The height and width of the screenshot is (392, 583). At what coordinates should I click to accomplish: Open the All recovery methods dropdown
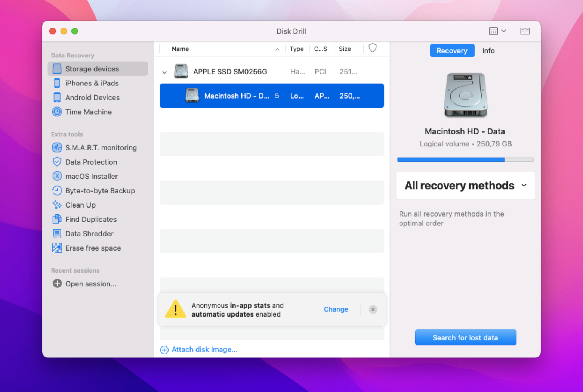(465, 186)
